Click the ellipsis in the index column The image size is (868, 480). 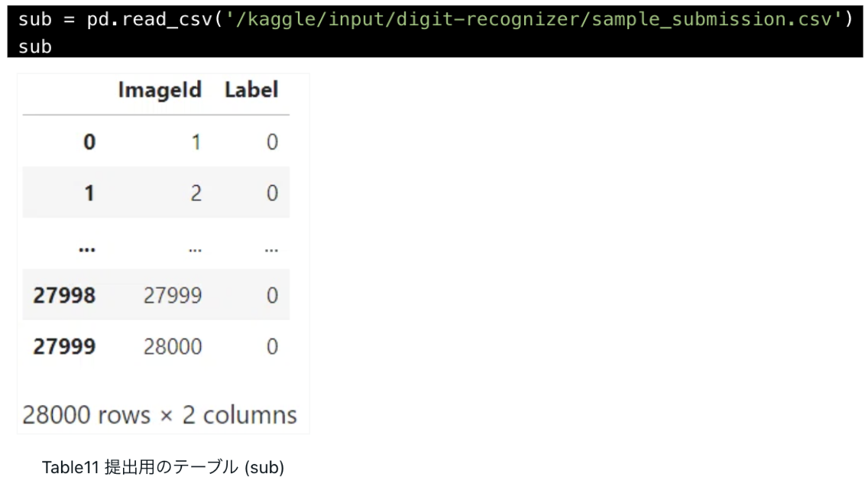pyautogui.click(x=87, y=250)
